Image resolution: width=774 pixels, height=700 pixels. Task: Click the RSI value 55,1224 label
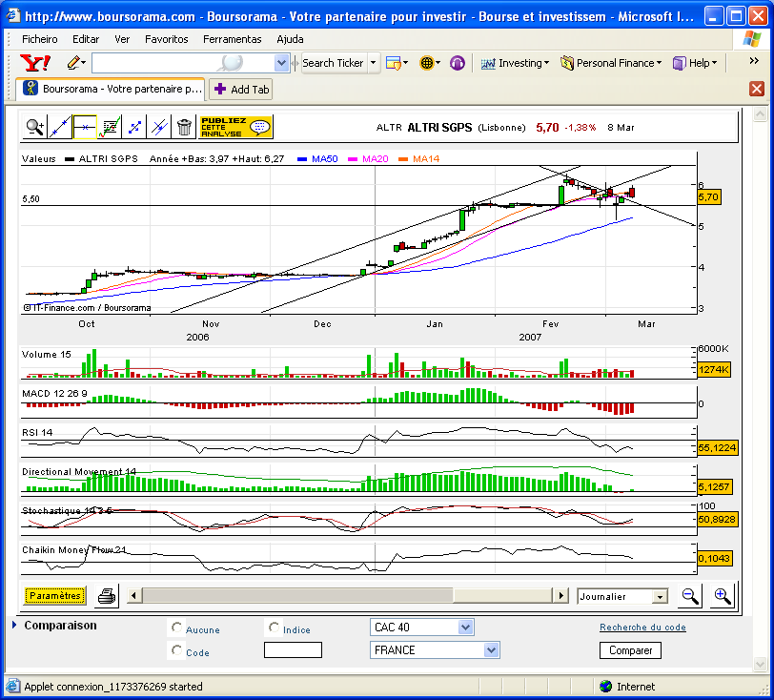click(x=717, y=447)
